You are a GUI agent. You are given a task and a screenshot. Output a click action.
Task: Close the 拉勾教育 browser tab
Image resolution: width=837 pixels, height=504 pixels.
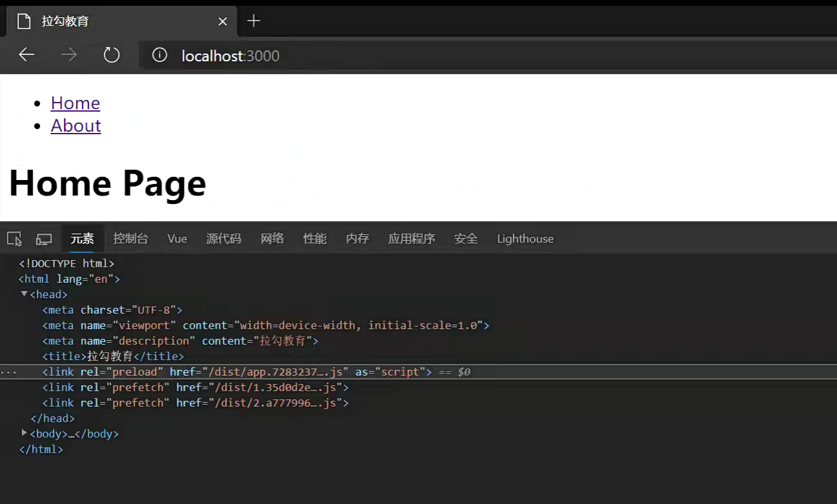[x=223, y=21]
